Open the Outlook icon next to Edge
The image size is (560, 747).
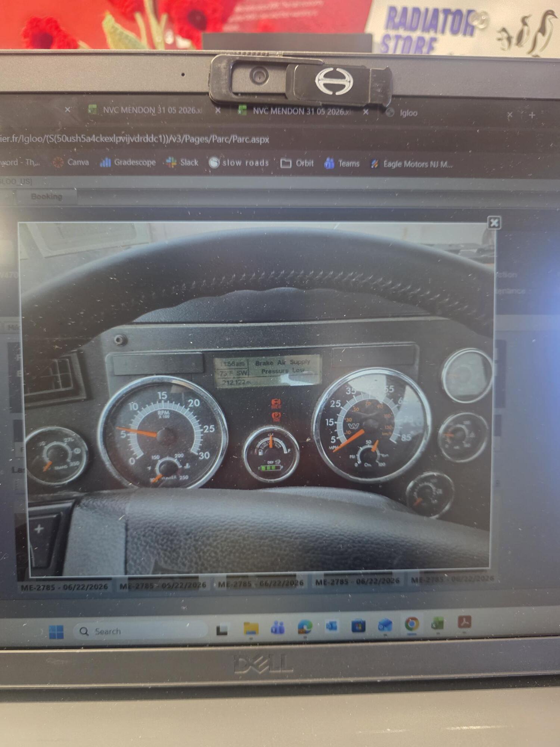pyautogui.click(x=332, y=626)
